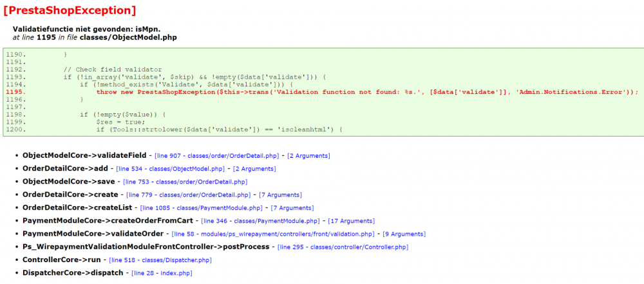This screenshot has width=644, height=284.
Task: Open the line 346 classes/PaymentModule.php link
Action: coord(260,221)
